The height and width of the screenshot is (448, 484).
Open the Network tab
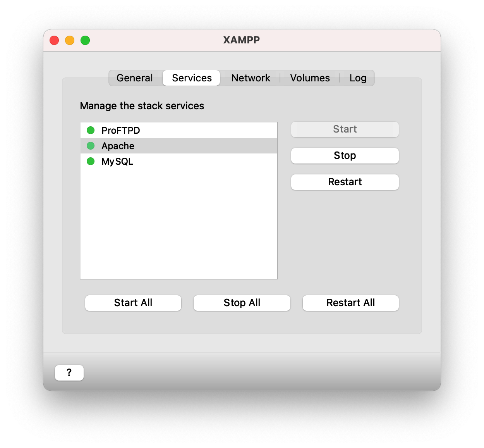(251, 78)
